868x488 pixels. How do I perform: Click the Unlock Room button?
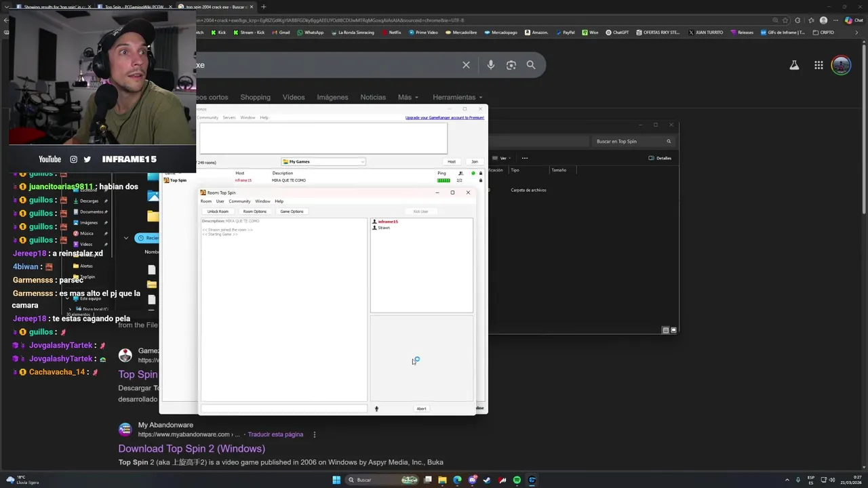click(218, 211)
